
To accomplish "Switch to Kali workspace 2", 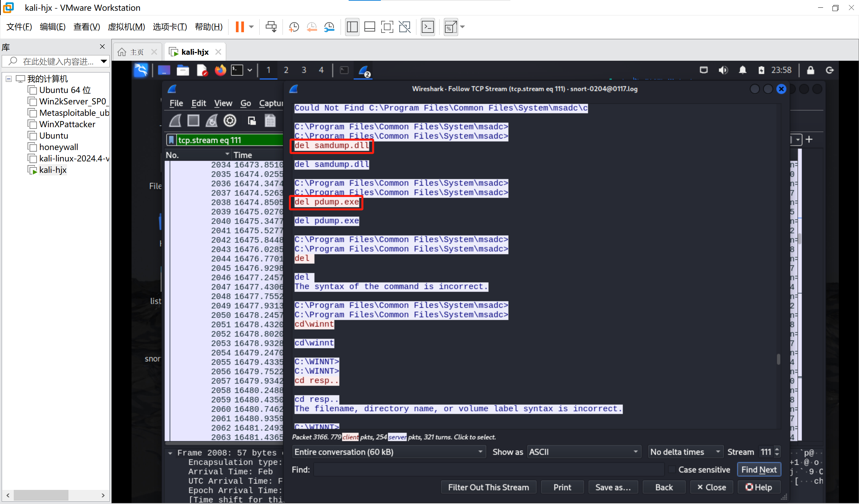I will tap(286, 70).
